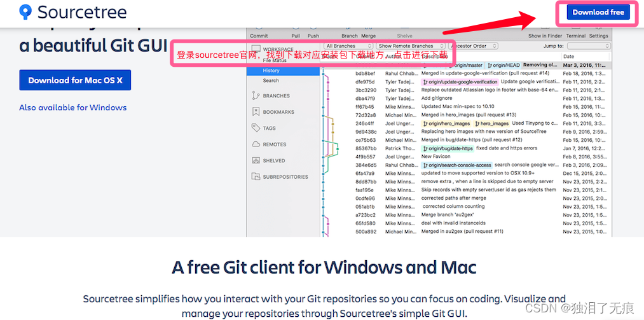Expand the BOOKMARKS section label
This screenshot has width=644, height=320.
pyautogui.click(x=278, y=112)
